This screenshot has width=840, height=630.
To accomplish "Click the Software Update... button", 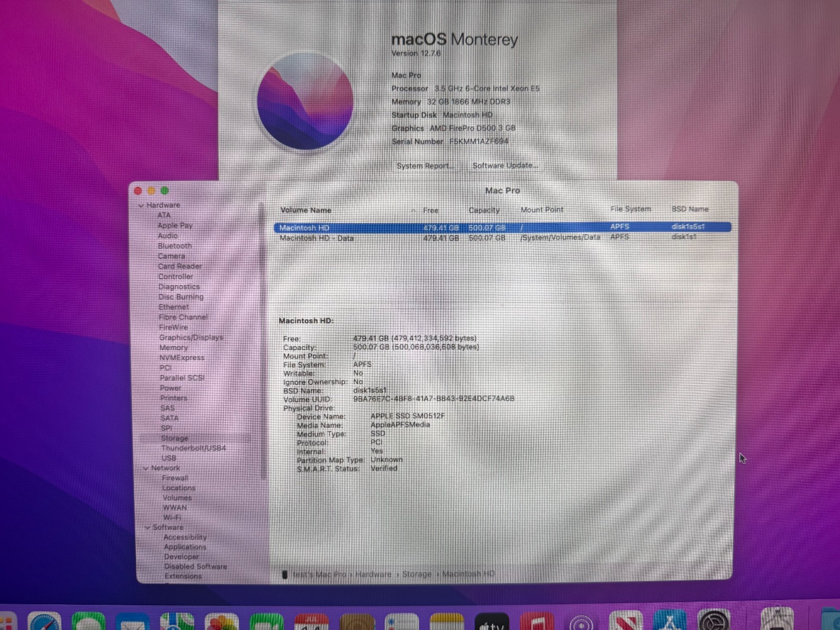I will click(505, 165).
